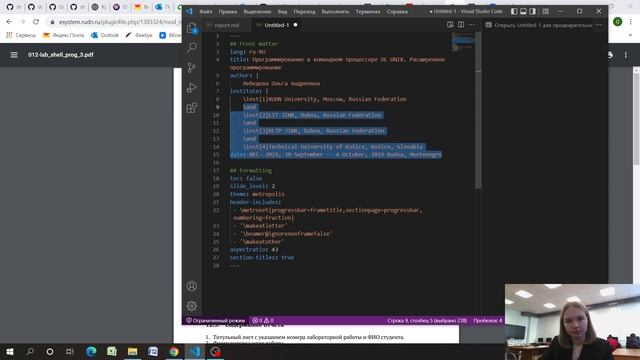
Task: Select the Untitled-1 editor tab
Action: pyautogui.click(x=276, y=25)
